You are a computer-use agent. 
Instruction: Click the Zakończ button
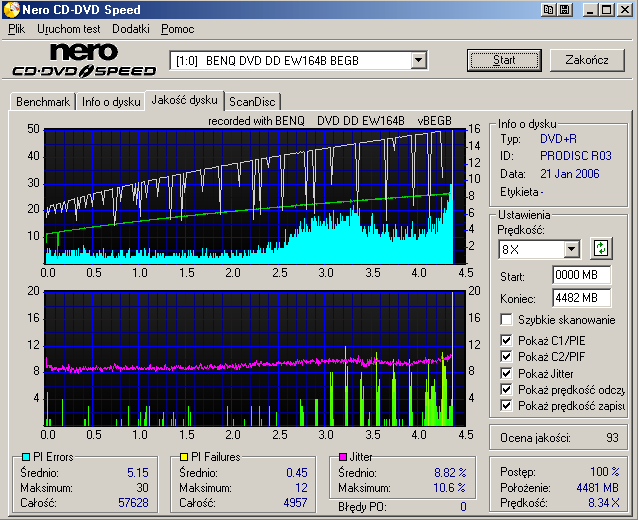(x=587, y=60)
